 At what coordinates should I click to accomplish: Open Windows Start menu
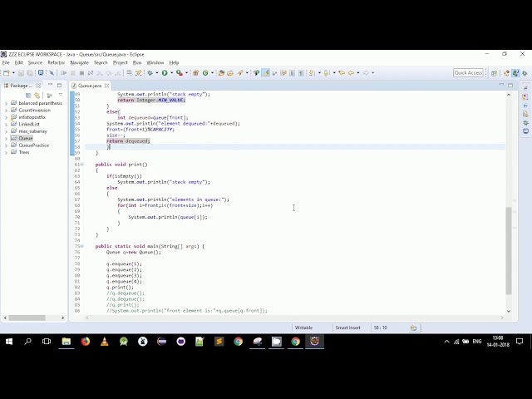coord(9,342)
